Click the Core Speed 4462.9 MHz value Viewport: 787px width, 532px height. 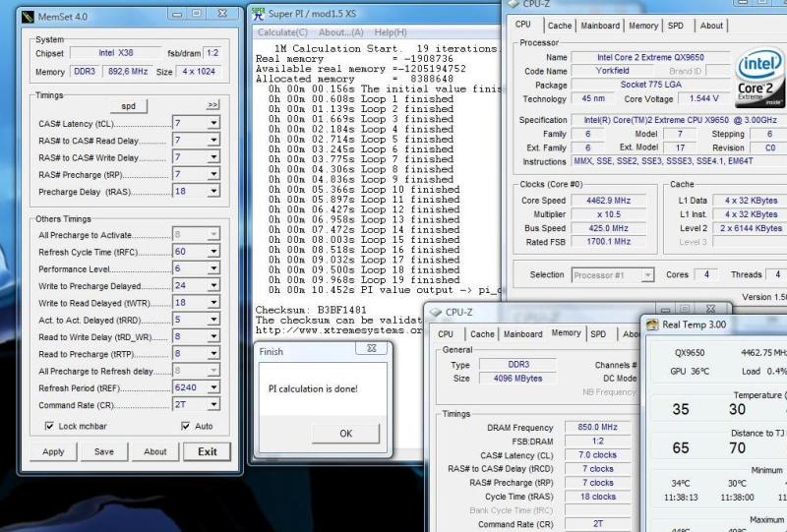click(608, 201)
